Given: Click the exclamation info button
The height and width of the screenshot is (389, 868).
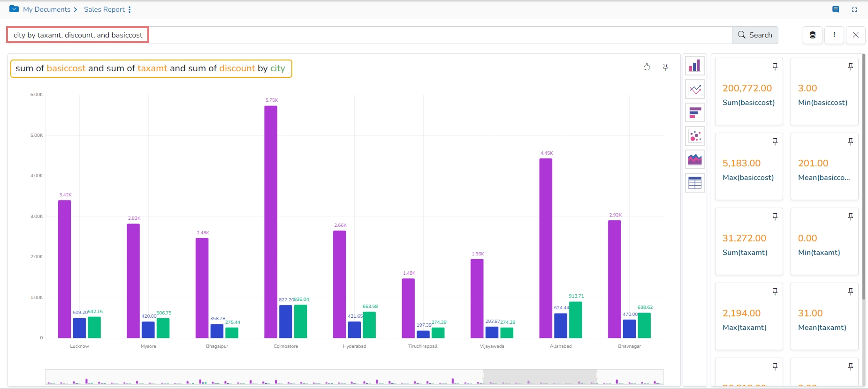Looking at the screenshot, I should 834,35.
